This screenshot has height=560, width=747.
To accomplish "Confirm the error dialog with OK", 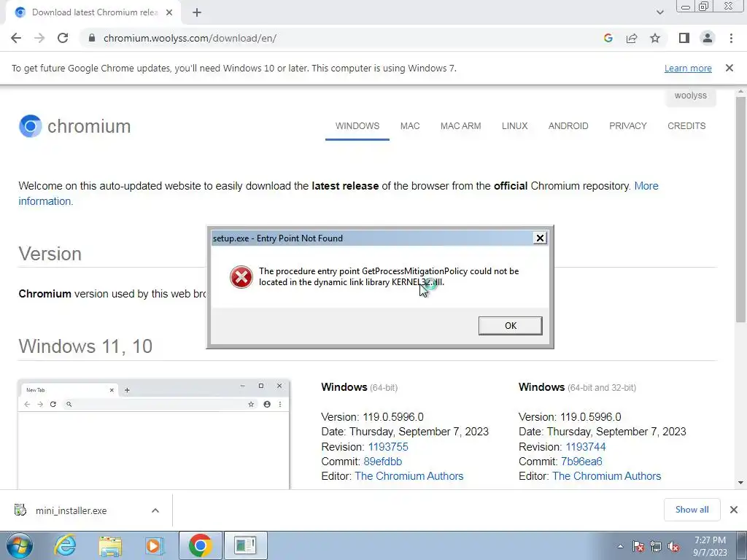I will click(510, 326).
